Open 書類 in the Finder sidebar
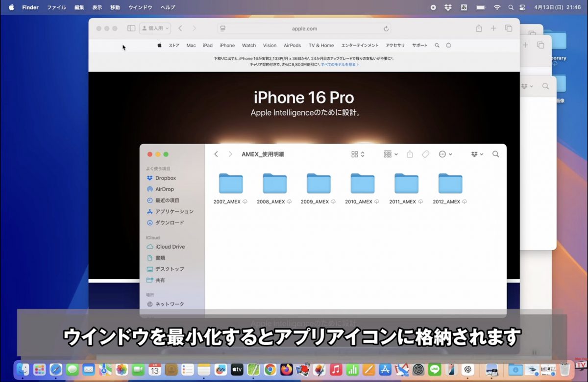The width and height of the screenshot is (588, 382). (160, 258)
